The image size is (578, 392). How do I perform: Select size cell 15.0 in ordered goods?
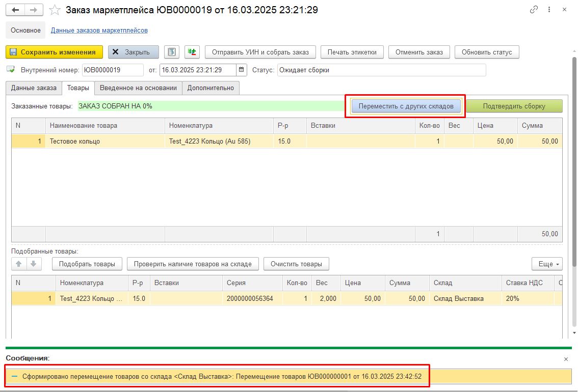point(290,142)
